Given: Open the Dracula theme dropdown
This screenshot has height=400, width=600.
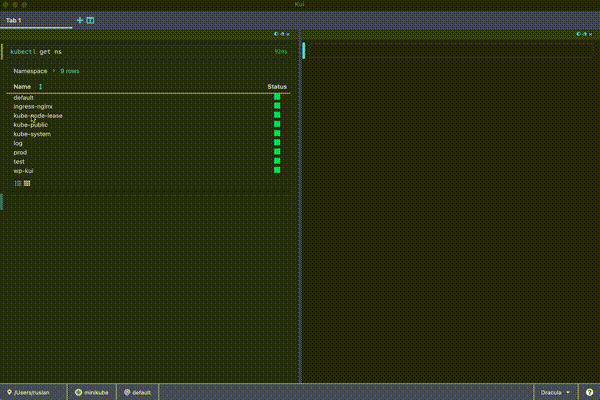Looking at the screenshot, I should [x=555, y=392].
